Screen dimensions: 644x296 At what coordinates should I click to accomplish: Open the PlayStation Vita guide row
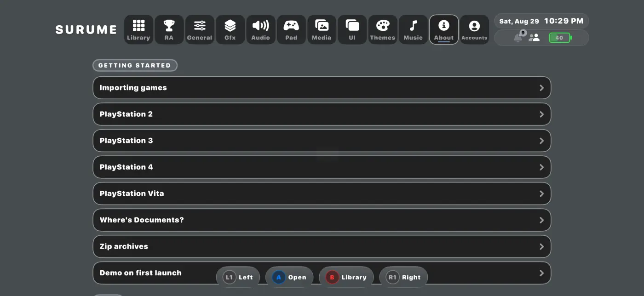[x=322, y=194]
